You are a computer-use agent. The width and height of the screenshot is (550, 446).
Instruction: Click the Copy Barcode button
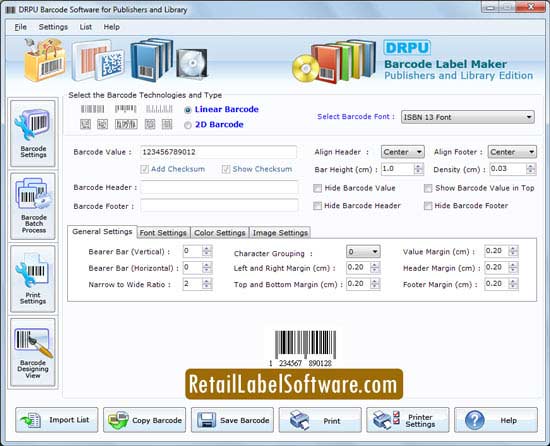point(145,420)
